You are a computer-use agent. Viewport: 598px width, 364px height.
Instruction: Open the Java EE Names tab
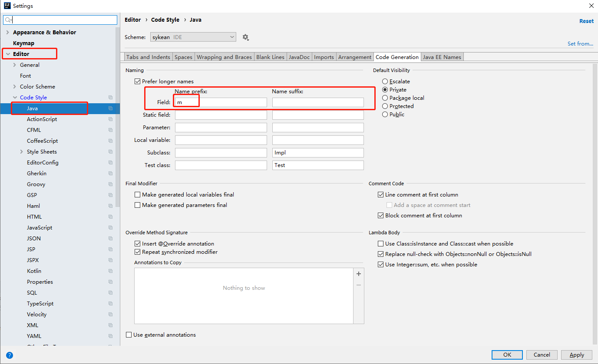point(442,57)
